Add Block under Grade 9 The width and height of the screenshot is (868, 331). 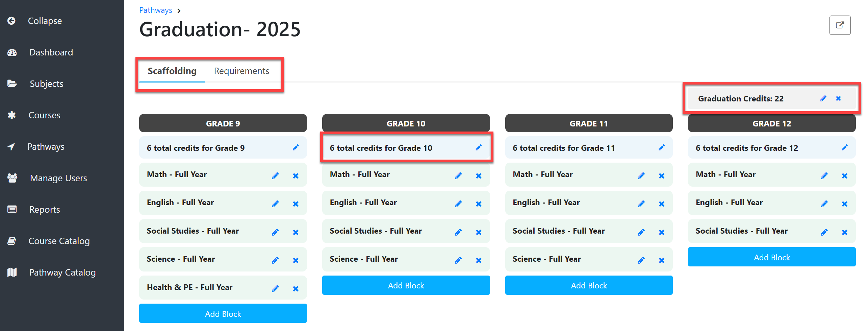pyautogui.click(x=223, y=313)
